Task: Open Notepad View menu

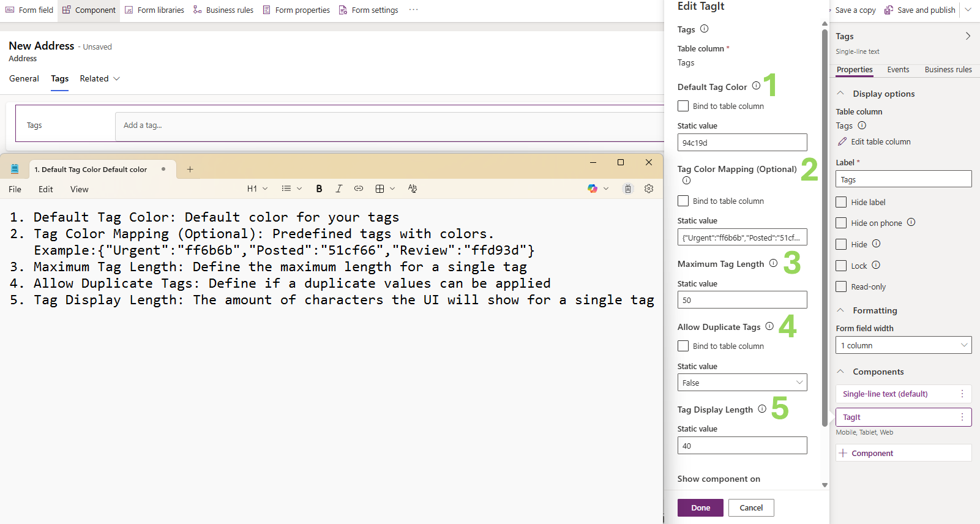Action: pyautogui.click(x=79, y=189)
